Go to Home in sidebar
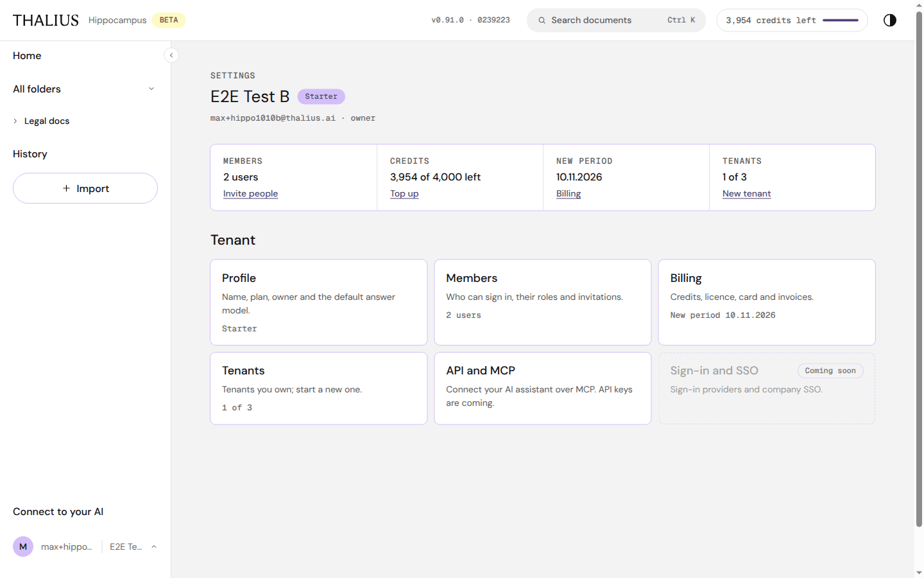Image resolution: width=924 pixels, height=578 pixels. tap(27, 56)
